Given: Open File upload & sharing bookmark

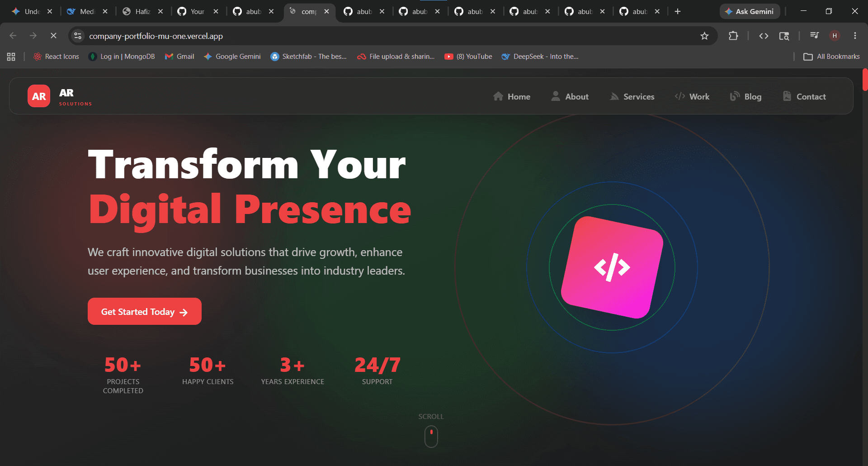Looking at the screenshot, I should click(x=396, y=57).
